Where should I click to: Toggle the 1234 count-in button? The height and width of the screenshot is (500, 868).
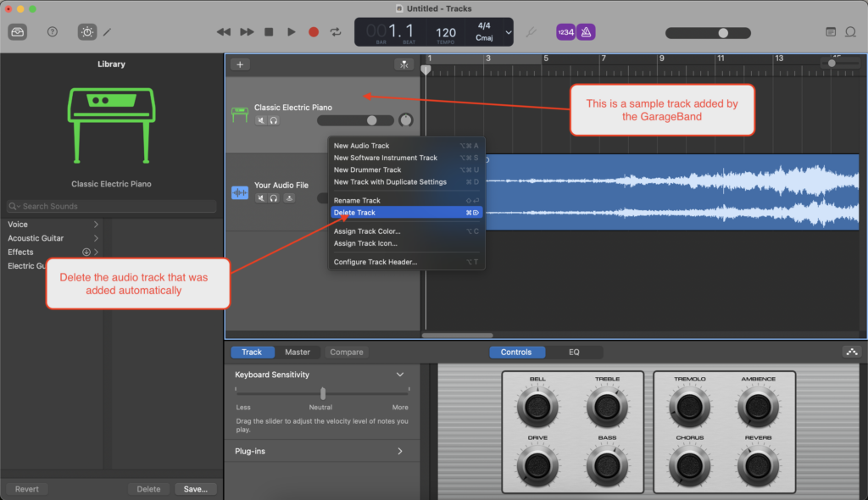(x=565, y=32)
